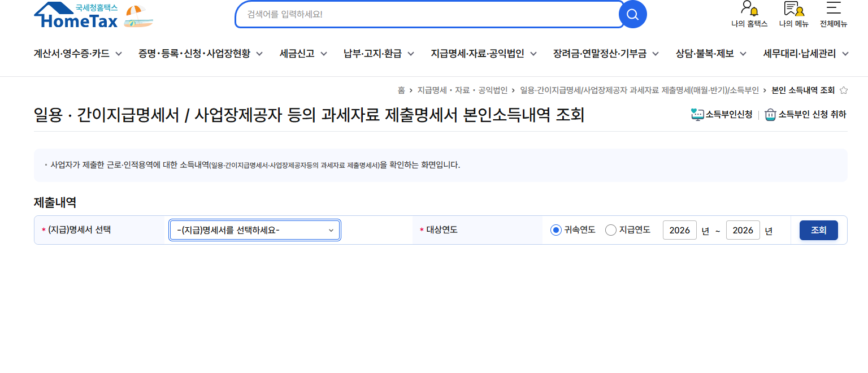This screenshot has width=868, height=373.
Task: Click 소득부인 신청 취하 link text
Action: click(813, 115)
